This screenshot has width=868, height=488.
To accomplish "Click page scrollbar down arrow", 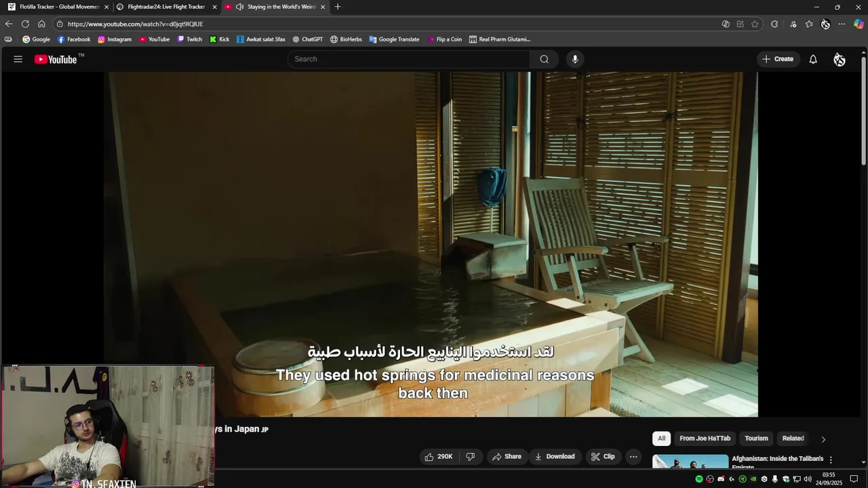I will point(863,462).
